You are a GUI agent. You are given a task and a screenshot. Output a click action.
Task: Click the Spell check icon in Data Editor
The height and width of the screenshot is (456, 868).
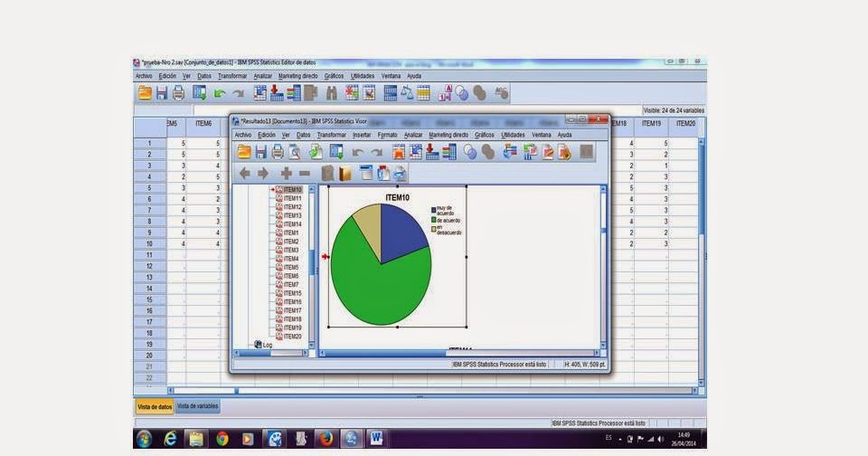coord(501,93)
